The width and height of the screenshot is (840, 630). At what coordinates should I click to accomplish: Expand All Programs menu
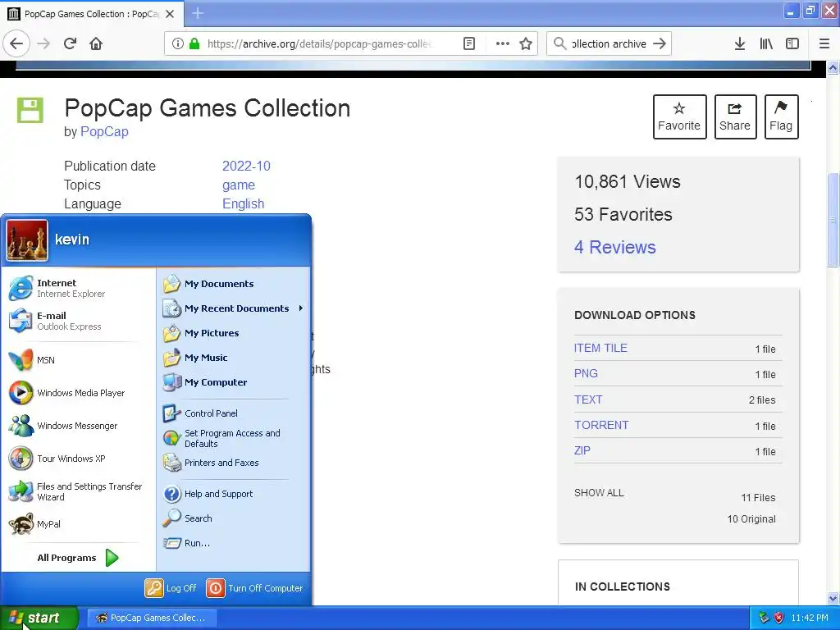(78, 558)
